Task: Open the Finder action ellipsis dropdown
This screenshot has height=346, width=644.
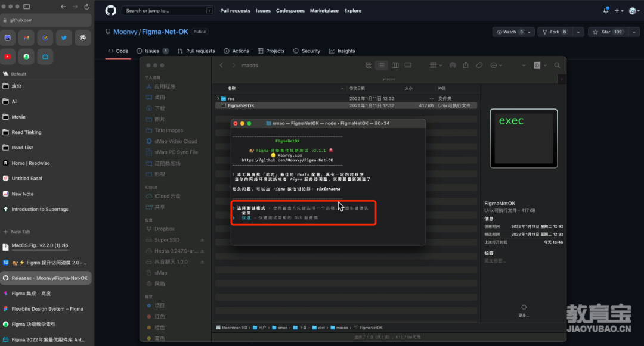Action: click(x=496, y=65)
